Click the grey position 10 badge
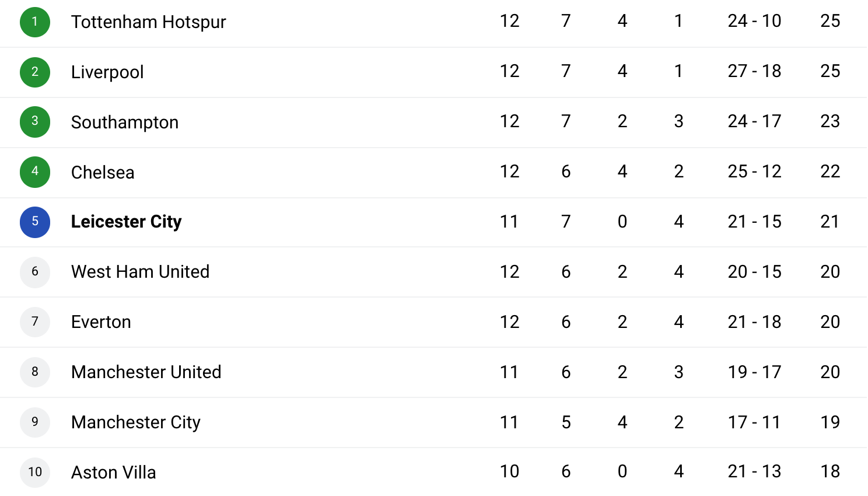 tap(35, 472)
